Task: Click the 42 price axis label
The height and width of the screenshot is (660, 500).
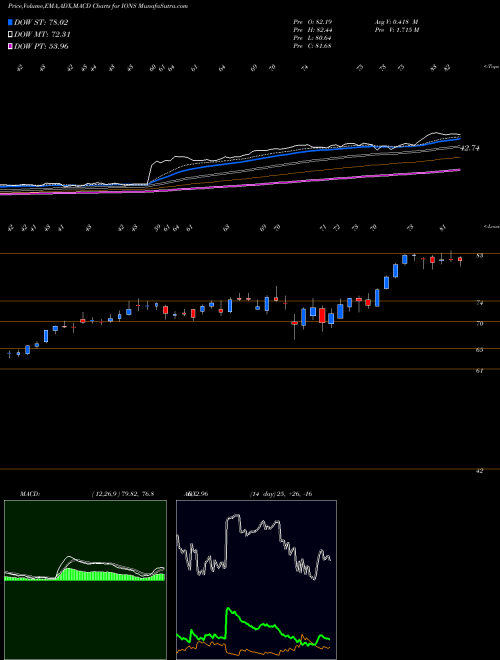Action: (x=479, y=471)
